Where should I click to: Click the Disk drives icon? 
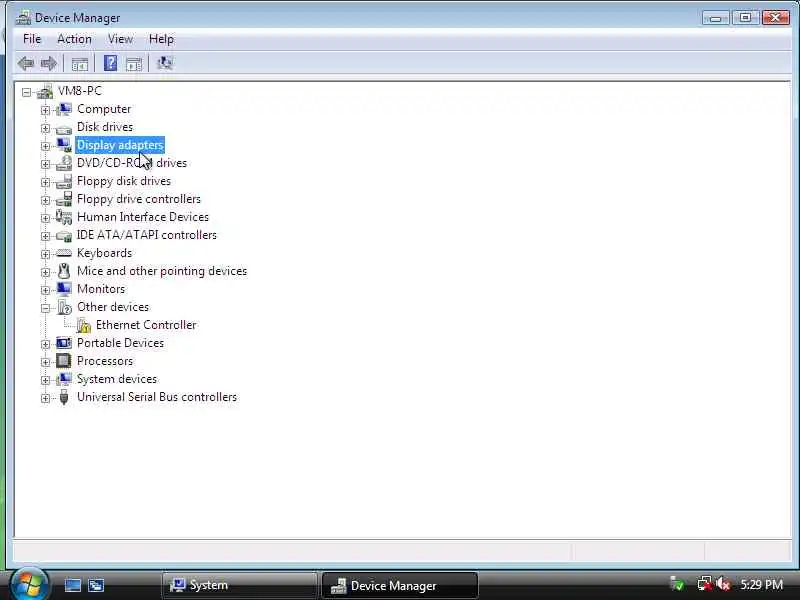point(64,129)
